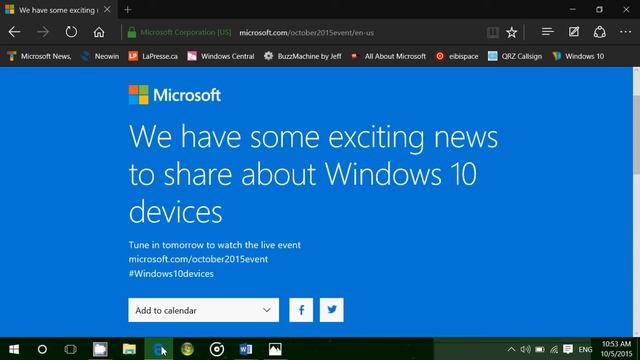Open the network connections icon
Screen dimensions: 640x360
[553, 349]
